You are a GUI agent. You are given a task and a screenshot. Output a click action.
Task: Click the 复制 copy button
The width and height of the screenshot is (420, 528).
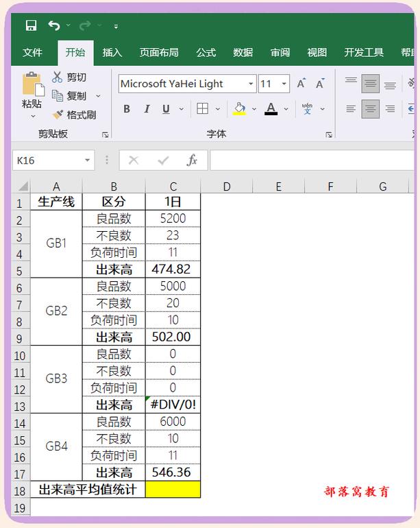click(69, 95)
